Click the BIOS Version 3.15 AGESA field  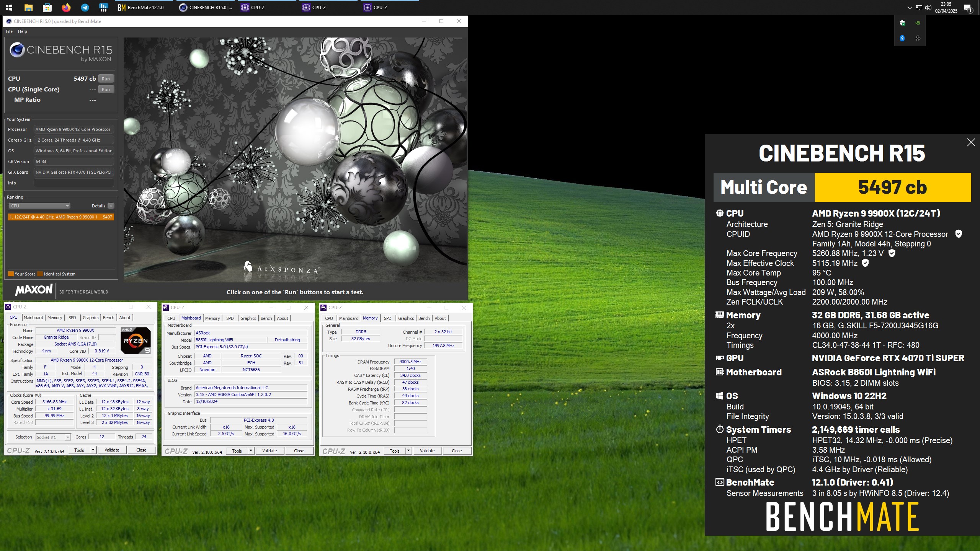(251, 395)
